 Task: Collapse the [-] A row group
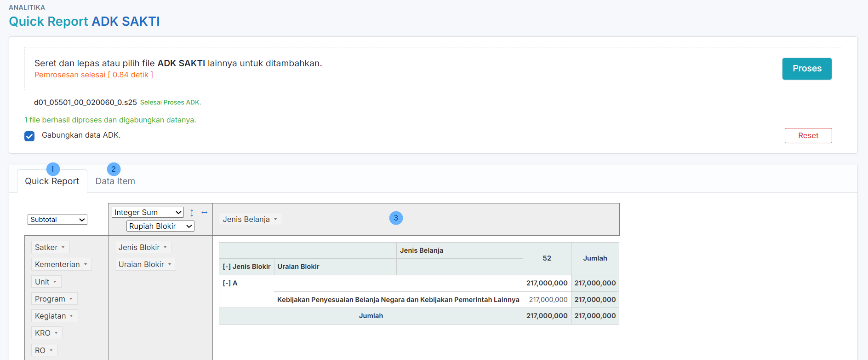pyautogui.click(x=227, y=283)
